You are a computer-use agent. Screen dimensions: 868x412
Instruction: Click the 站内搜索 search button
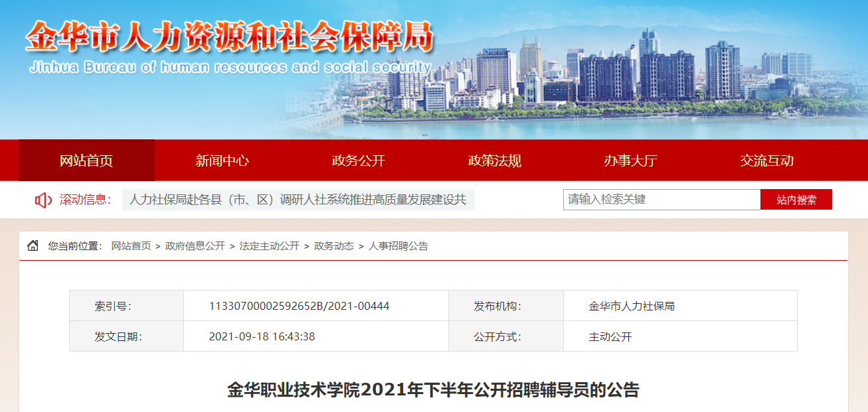pos(796,200)
